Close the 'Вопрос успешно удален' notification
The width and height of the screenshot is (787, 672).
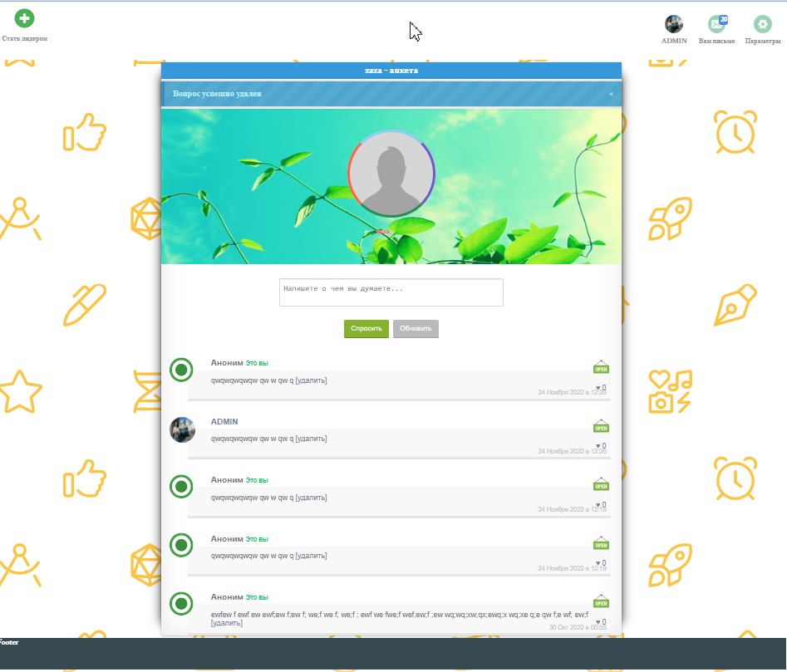tap(611, 94)
